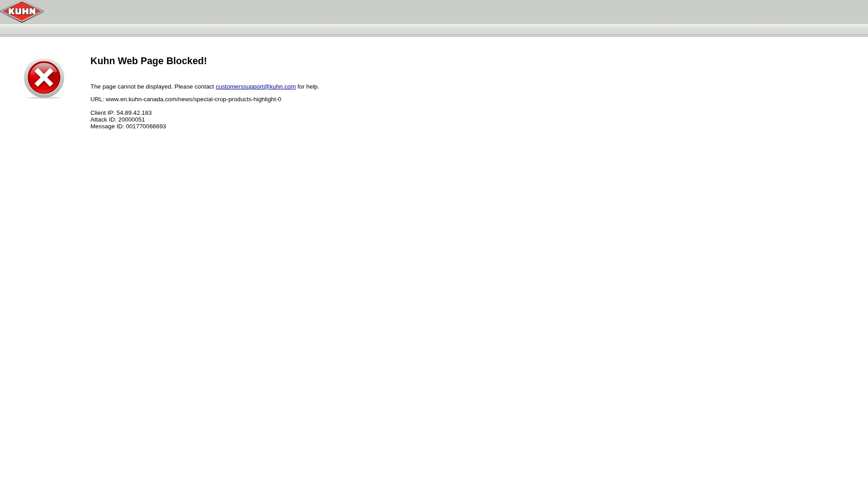Click the Client IP: 54.89.42.183 line

click(121, 113)
